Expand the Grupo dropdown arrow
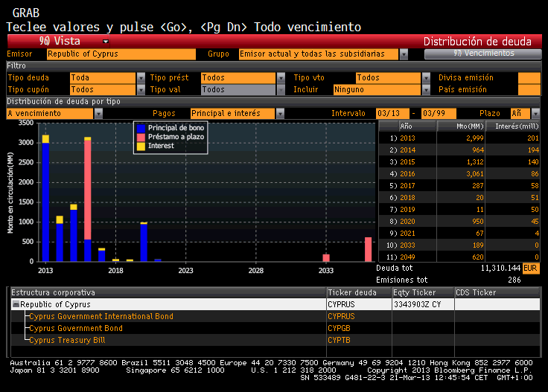Viewport: 548px width, 392px height. coord(404,54)
